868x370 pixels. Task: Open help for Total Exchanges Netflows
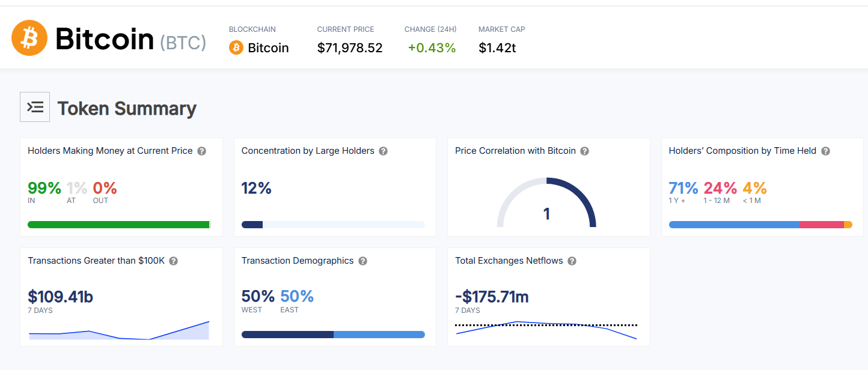coord(572,261)
